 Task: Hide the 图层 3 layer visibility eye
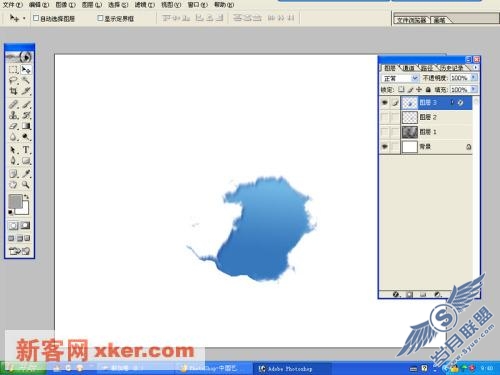[385, 103]
